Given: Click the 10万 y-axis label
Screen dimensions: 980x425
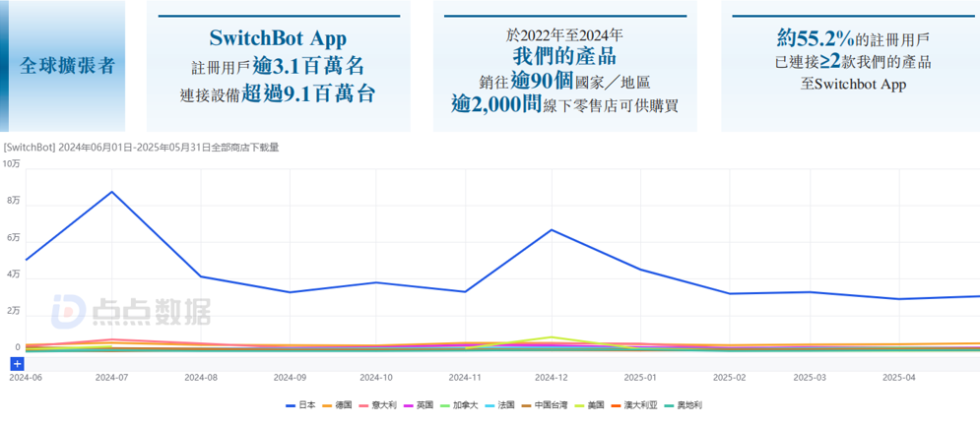Looking at the screenshot, I should pos(11,164).
